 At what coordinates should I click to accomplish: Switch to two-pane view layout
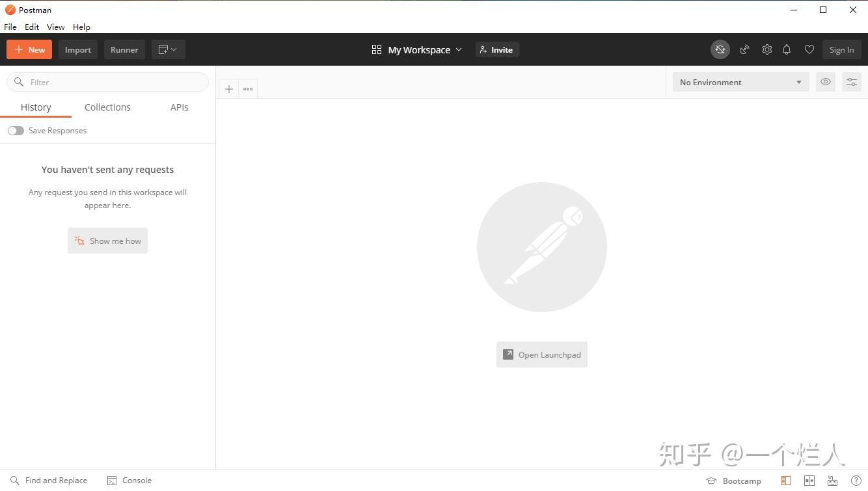click(809, 481)
